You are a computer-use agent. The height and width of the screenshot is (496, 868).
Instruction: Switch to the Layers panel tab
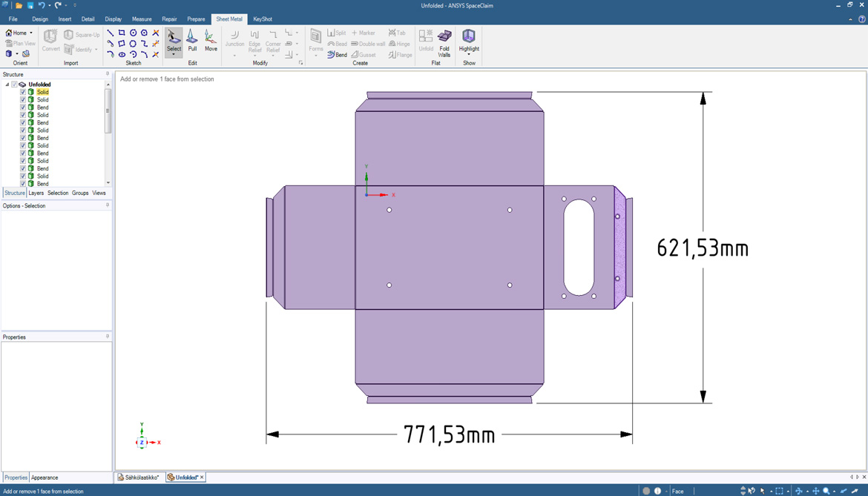pyautogui.click(x=36, y=193)
